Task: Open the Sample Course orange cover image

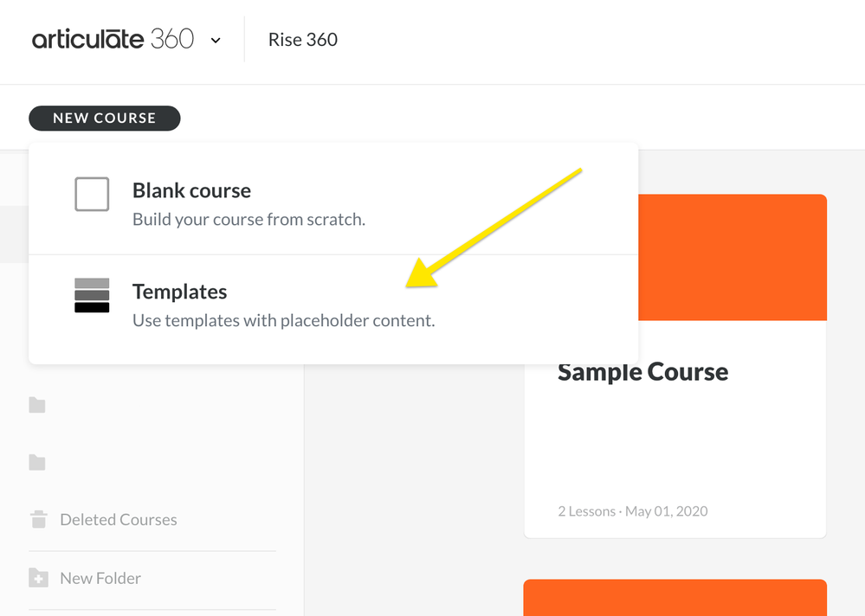Action: point(733,257)
